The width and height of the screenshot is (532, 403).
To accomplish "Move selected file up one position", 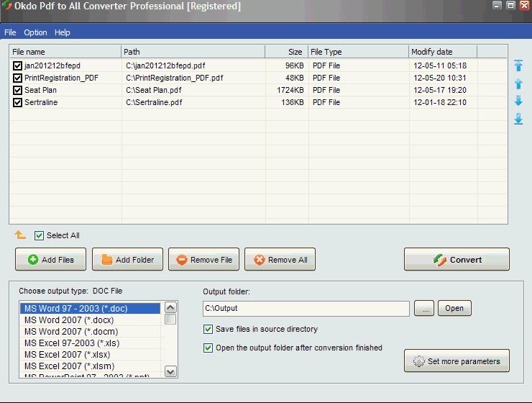I will click(x=518, y=83).
